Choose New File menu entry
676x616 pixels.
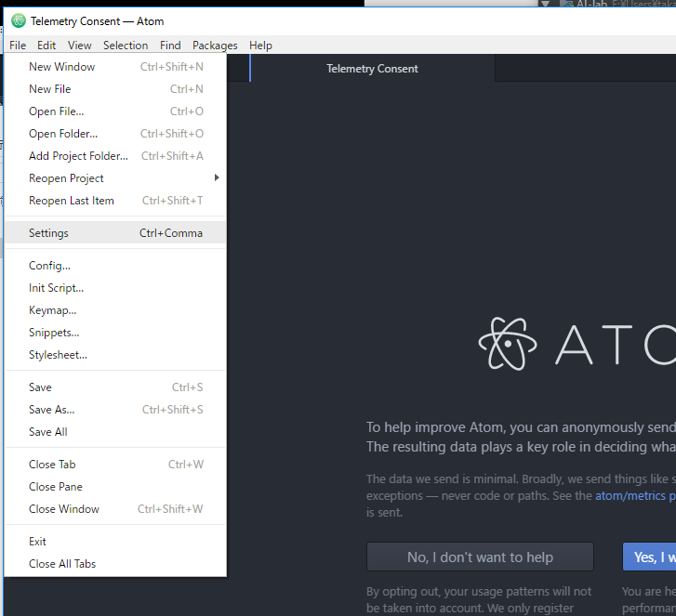point(115,89)
